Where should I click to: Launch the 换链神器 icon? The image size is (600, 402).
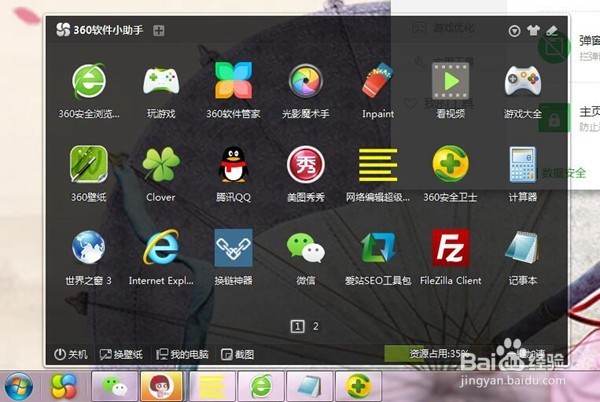233,248
